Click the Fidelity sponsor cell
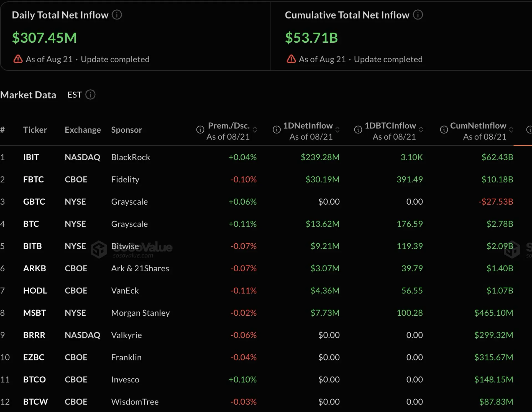This screenshot has width=532, height=412. (x=125, y=179)
